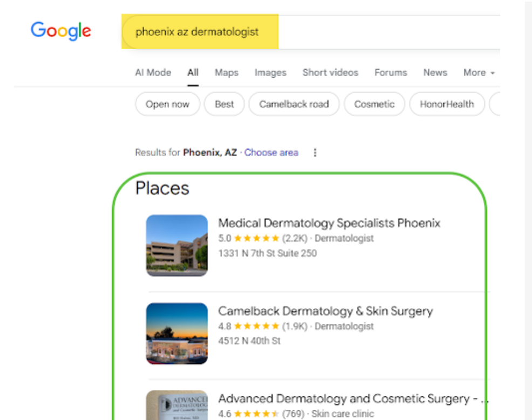Switch to the News tab
The image size is (532, 420).
[x=435, y=72]
